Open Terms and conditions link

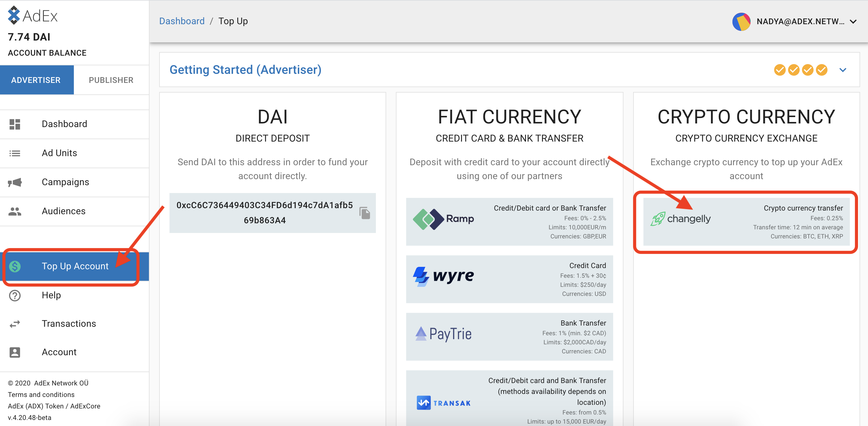click(41, 395)
